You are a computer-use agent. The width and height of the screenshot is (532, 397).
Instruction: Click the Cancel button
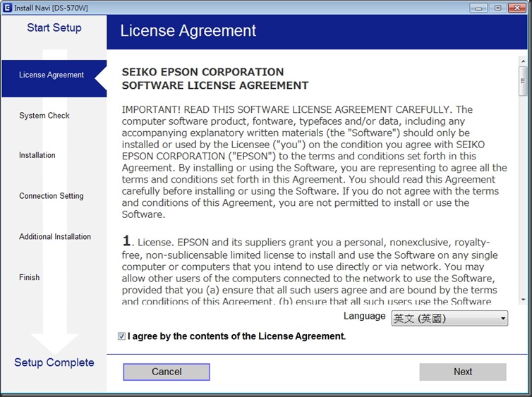pyautogui.click(x=167, y=372)
